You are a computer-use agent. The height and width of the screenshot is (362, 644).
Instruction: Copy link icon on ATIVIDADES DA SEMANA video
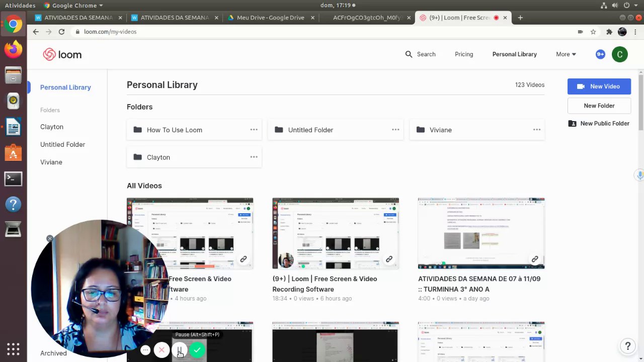click(x=535, y=259)
